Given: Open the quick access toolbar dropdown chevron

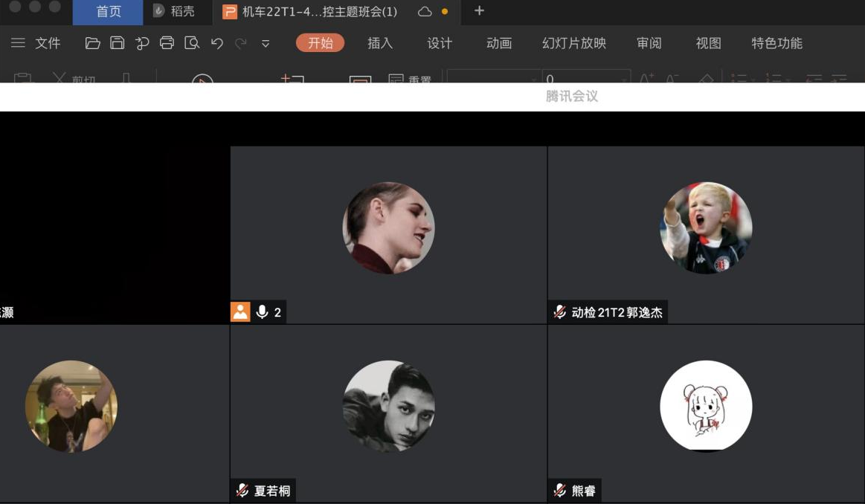Looking at the screenshot, I should click(x=264, y=44).
